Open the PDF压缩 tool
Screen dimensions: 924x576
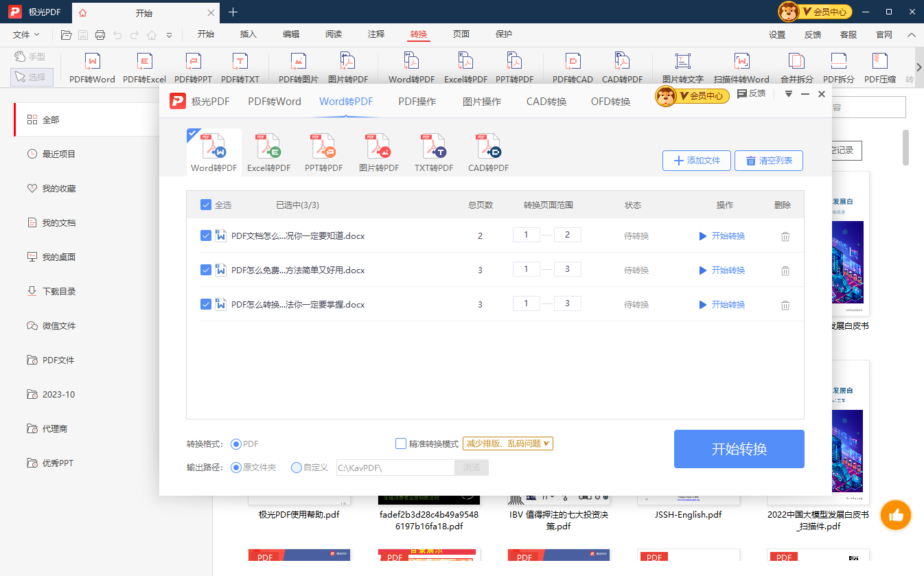[880, 67]
